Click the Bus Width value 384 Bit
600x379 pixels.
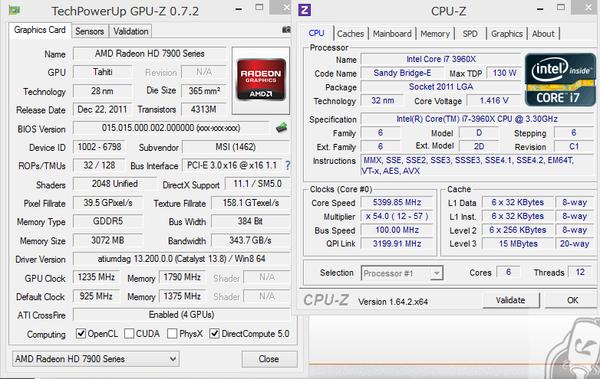(x=250, y=221)
